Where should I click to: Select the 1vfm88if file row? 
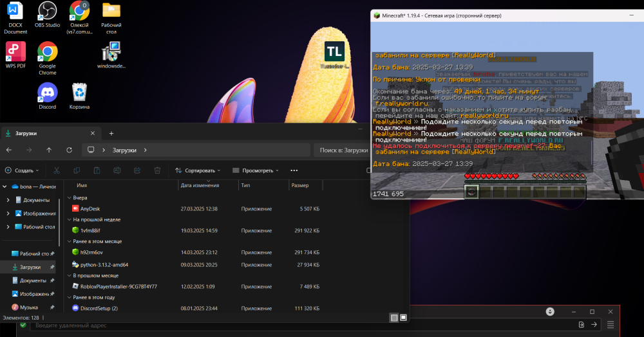pyautogui.click(x=194, y=230)
